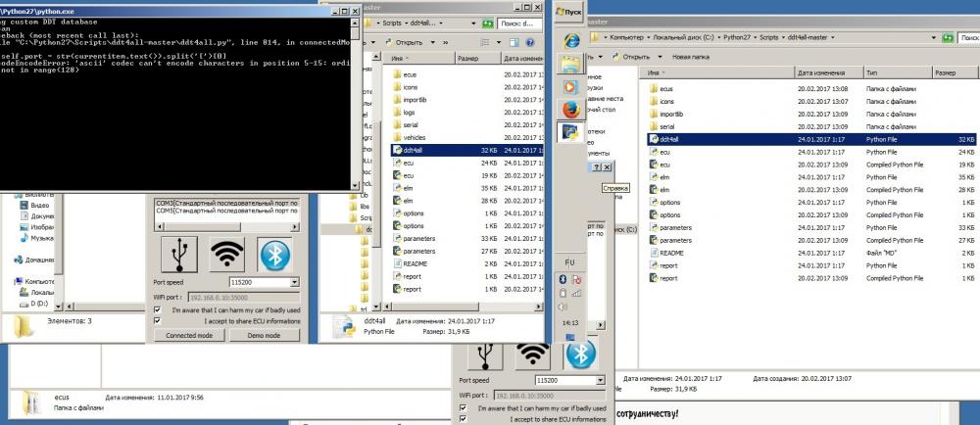Select USB connection in dialog with Connected mode button
The image size is (980, 425).
pos(178,254)
